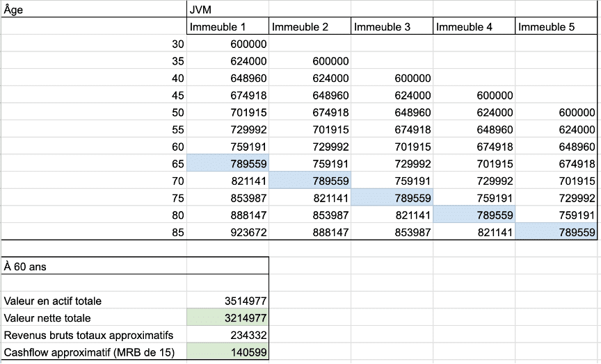Select the 923672 value cell
Viewport: 601px width, 364px height.
[227, 232]
